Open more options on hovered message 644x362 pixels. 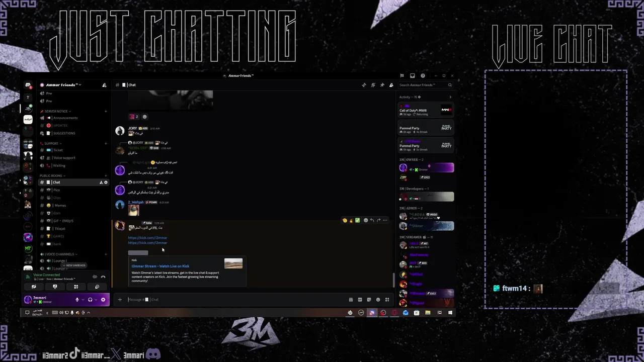pyautogui.click(x=385, y=220)
